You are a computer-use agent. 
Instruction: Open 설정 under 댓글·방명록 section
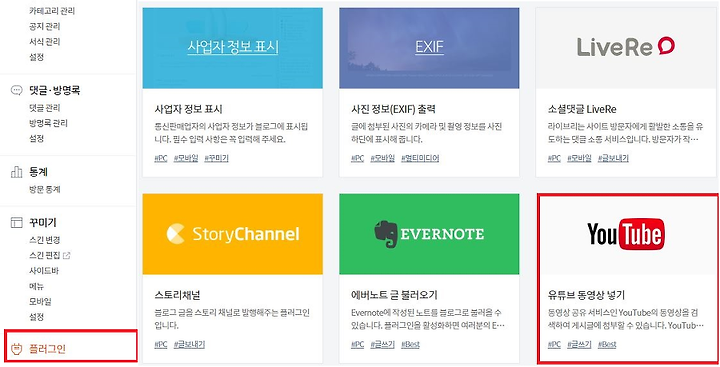coord(36,138)
